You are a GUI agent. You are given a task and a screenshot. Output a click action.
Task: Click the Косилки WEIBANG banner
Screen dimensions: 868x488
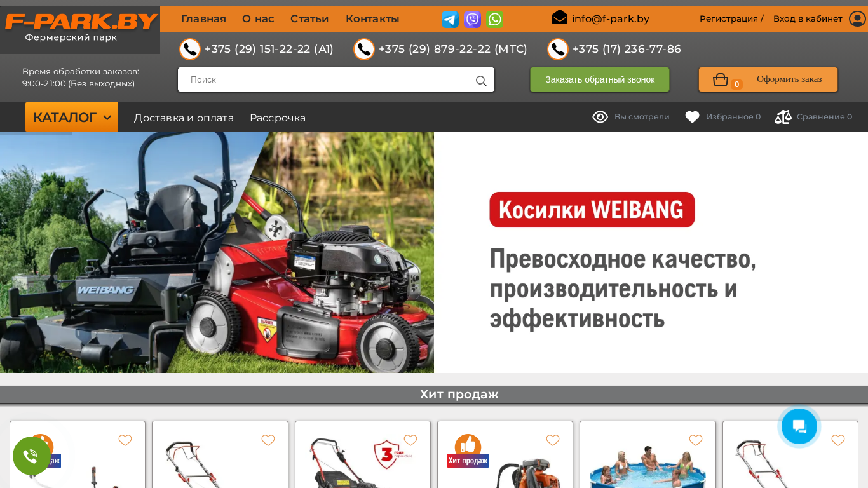(434, 252)
